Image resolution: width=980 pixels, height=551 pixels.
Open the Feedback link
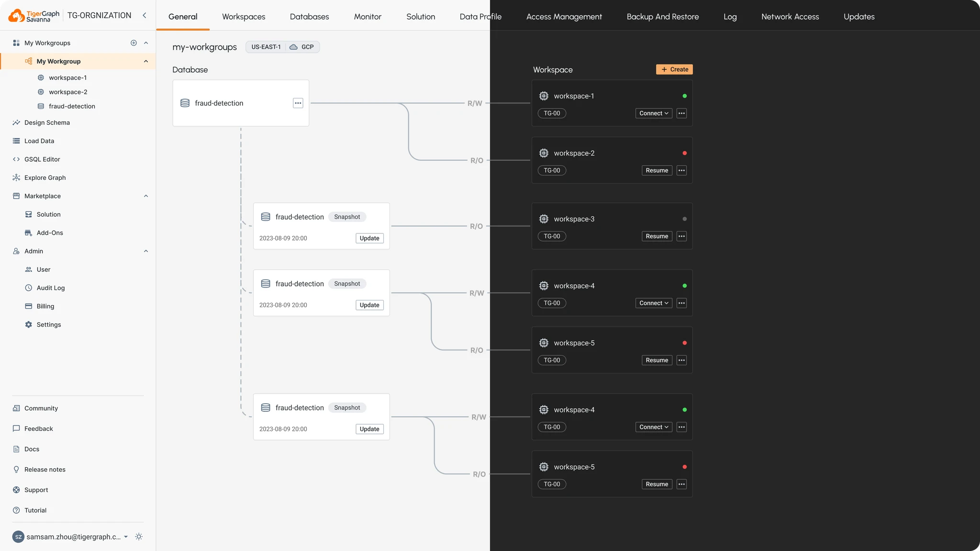point(38,429)
